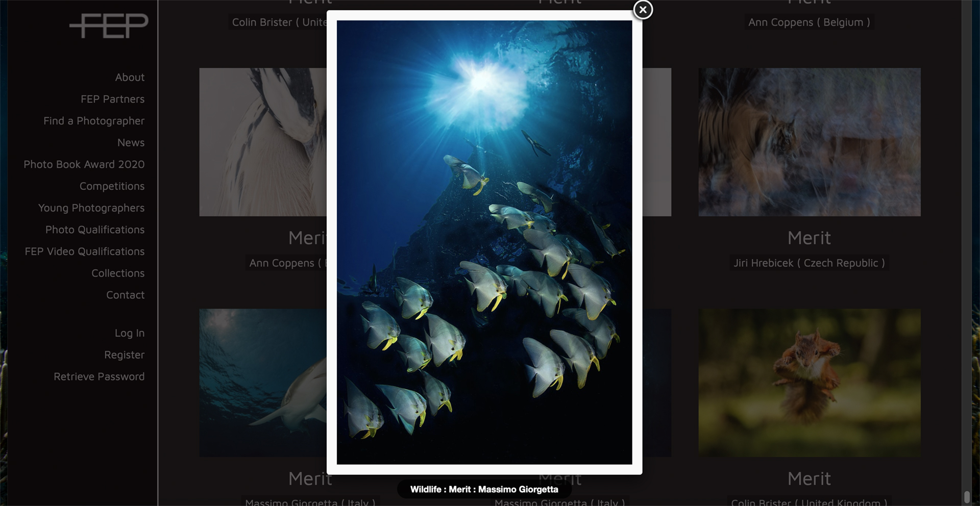Open the tiger photo thumbnail
Viewport: 980px width, 506px height.
point(810,142)
